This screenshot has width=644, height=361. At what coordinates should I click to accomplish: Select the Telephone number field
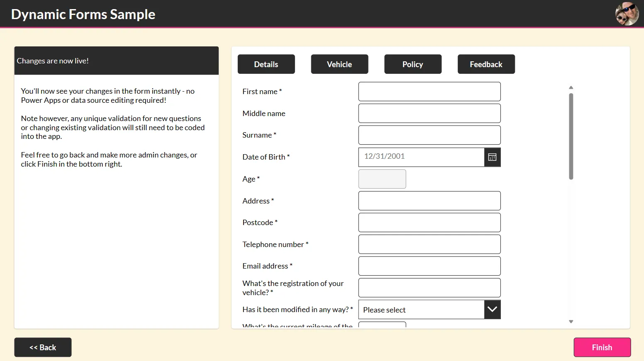tap(429, 244)
